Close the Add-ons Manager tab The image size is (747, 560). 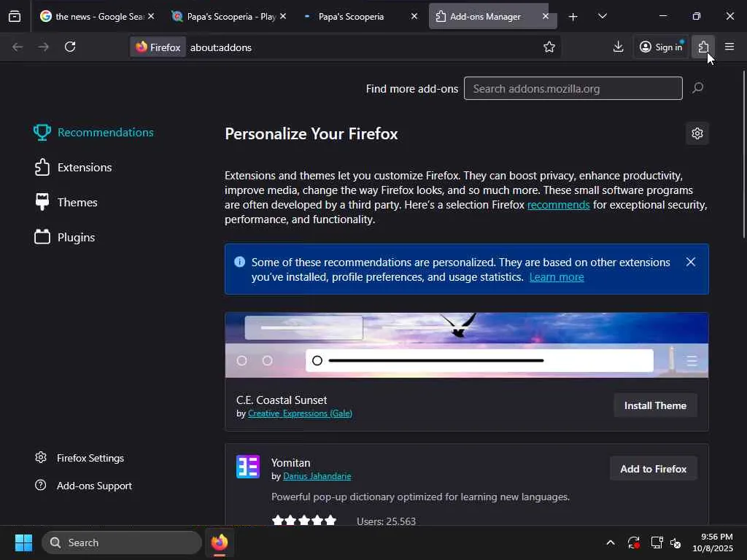(x=546, y=16)
